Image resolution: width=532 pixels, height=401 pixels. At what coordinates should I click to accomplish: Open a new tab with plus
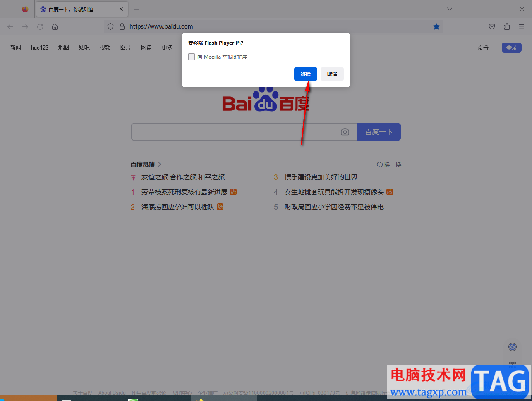pos(137,9)
